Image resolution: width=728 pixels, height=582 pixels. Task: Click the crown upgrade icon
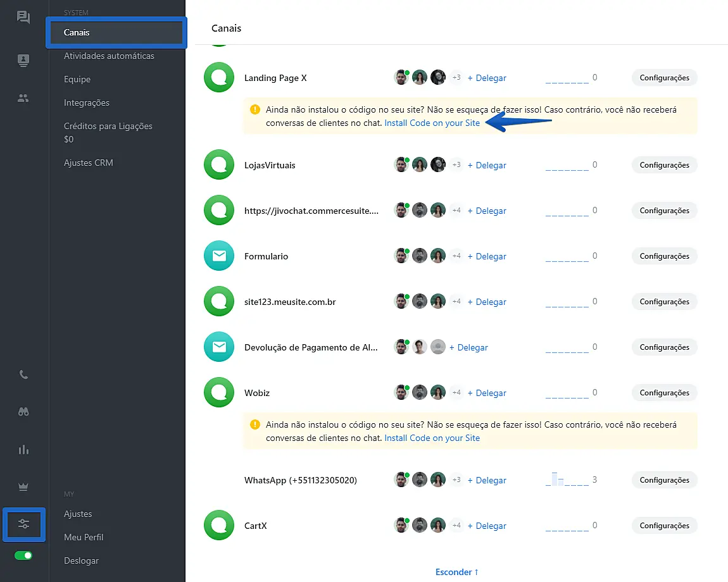pyautogui.click(x=23, y=487)
